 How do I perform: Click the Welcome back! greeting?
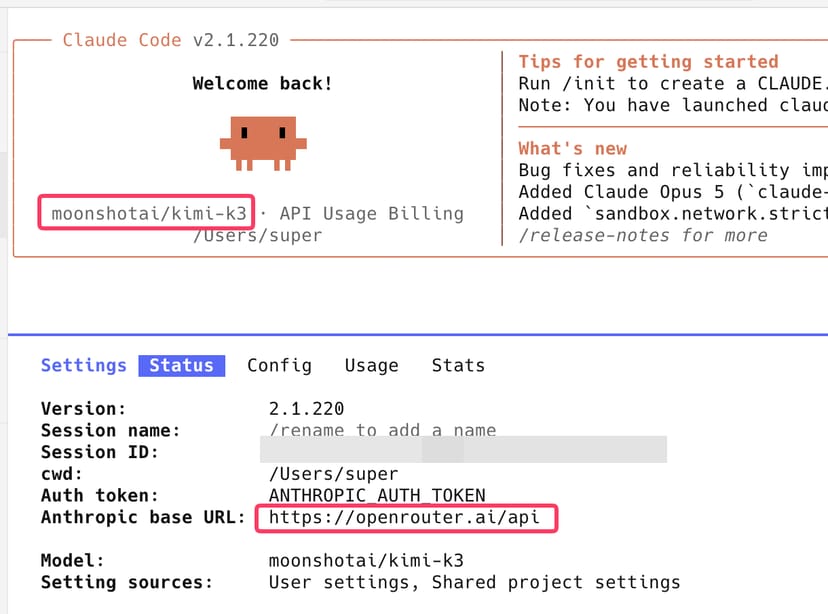tap(262, 83)
